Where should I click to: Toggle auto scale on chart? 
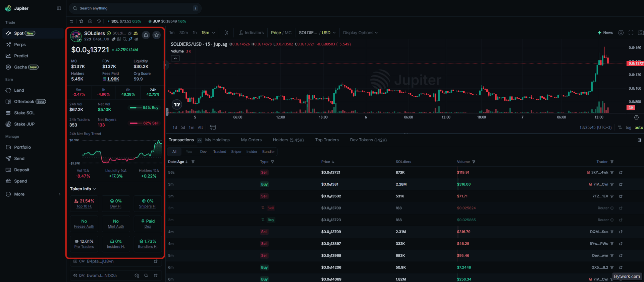(639, 128)
